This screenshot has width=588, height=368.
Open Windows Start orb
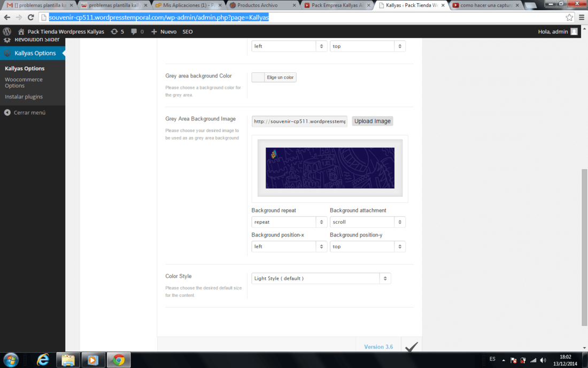(x=11, y=360)
